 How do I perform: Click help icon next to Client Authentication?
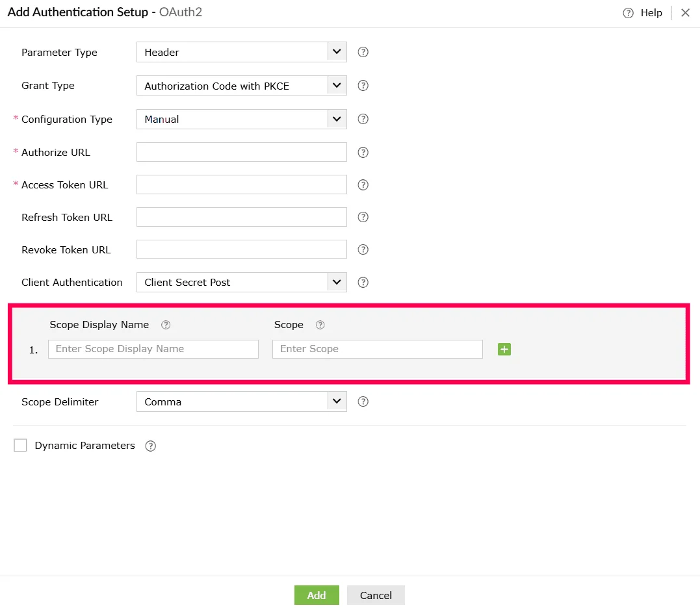tap(363, 283)
